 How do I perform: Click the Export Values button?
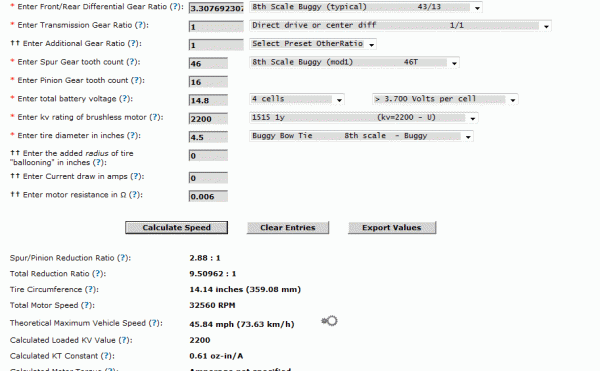(392, 228)
